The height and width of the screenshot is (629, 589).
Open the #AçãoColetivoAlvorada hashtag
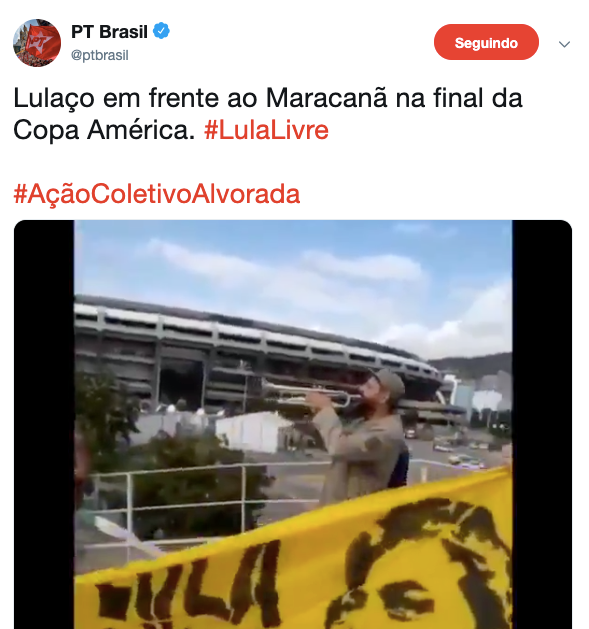coord(157,194)
